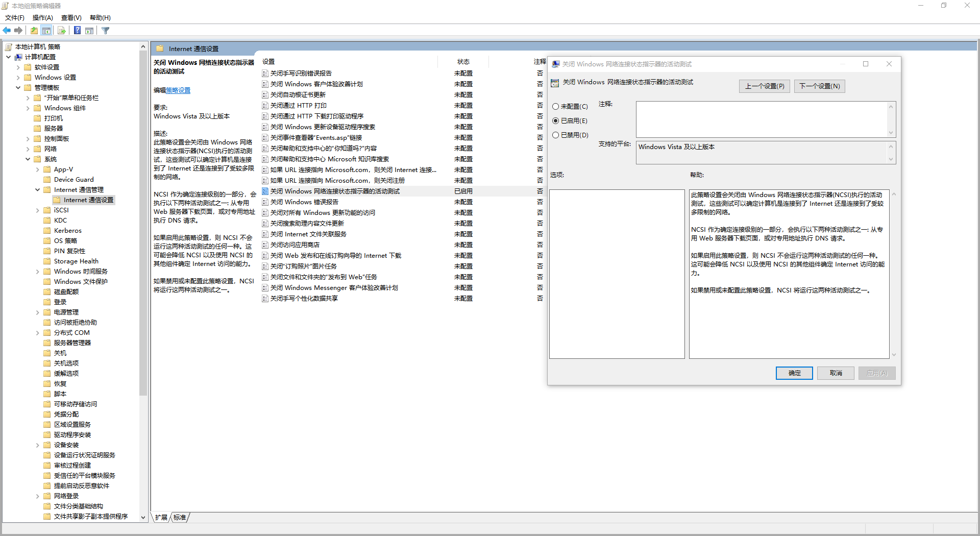Collapse the 系统 tree node
980x536 pixels.
[28, 159]
